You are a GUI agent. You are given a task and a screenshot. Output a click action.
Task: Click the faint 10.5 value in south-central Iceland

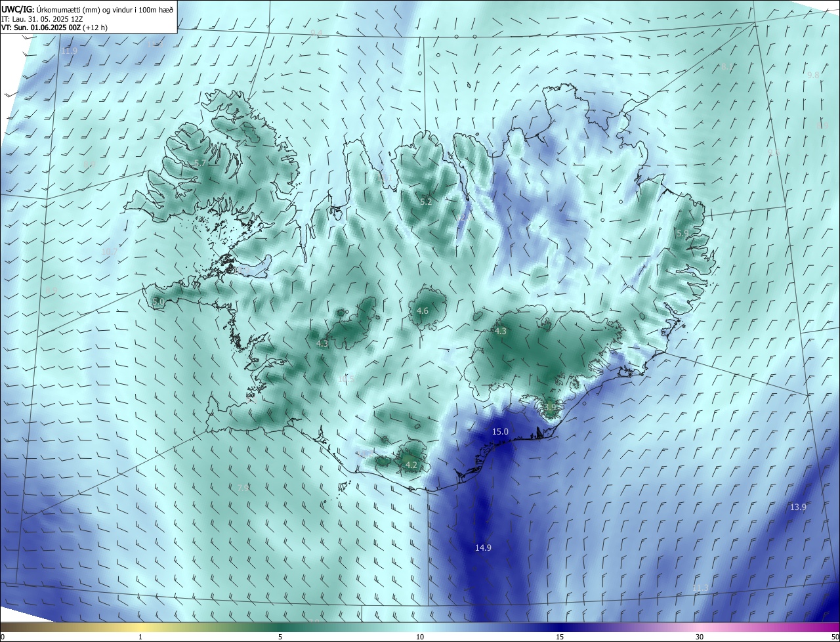pos(346,379)
